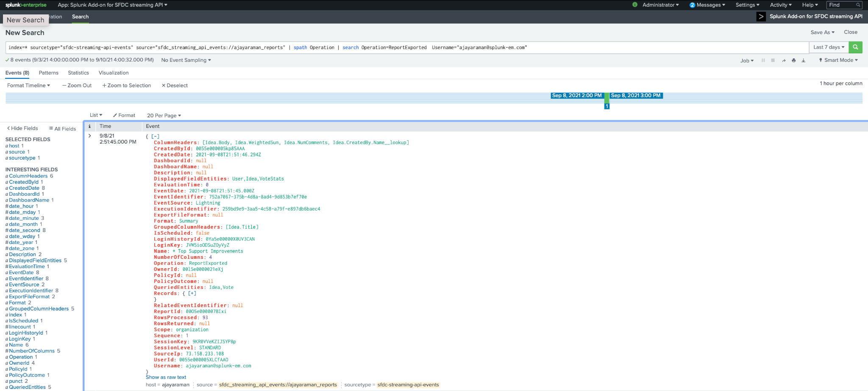Click the info column header icon
The image size is (868, 391).
89,126
